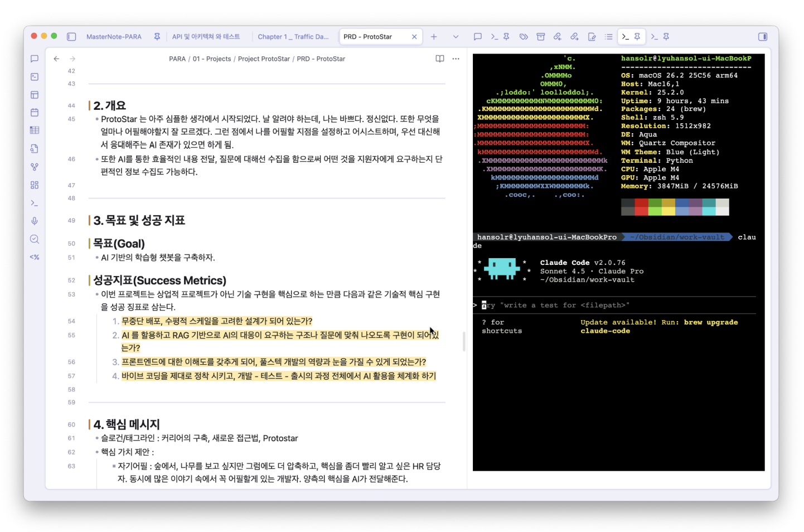Expand the tab list dropdown chevron
Image resolution: width=804 pixels, height=532 pixels.
(456, 37)
